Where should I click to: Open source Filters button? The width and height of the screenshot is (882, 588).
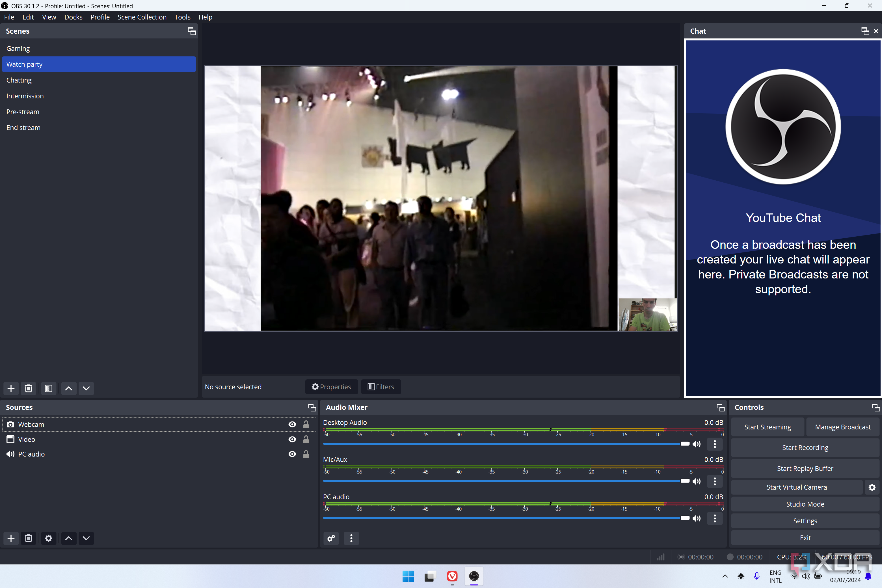pos(381,387)
